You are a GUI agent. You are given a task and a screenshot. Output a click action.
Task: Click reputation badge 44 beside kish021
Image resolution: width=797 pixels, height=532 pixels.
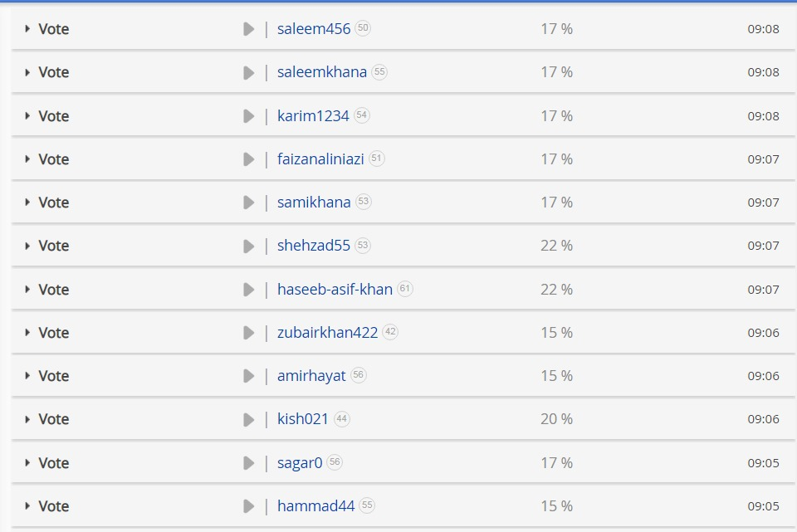(342, 419)
